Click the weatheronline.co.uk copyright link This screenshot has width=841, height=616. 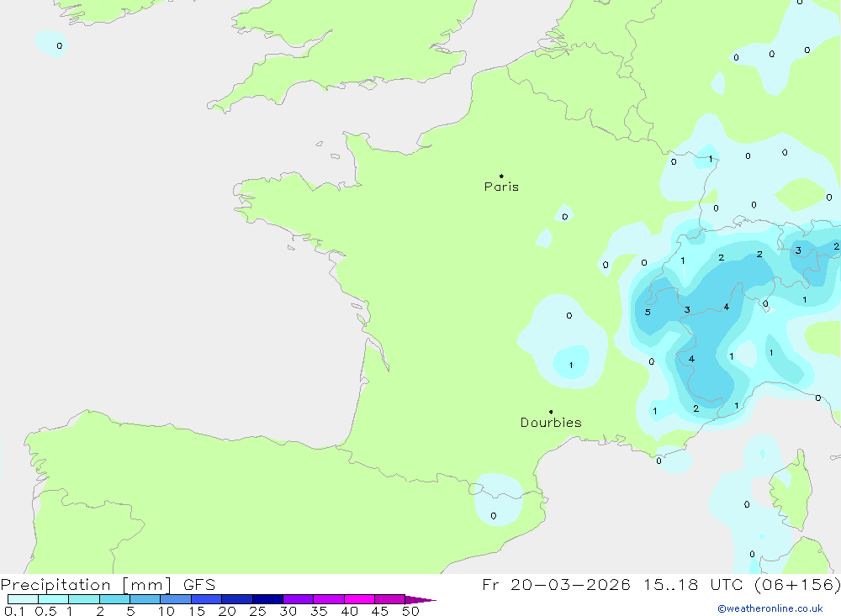770,608
